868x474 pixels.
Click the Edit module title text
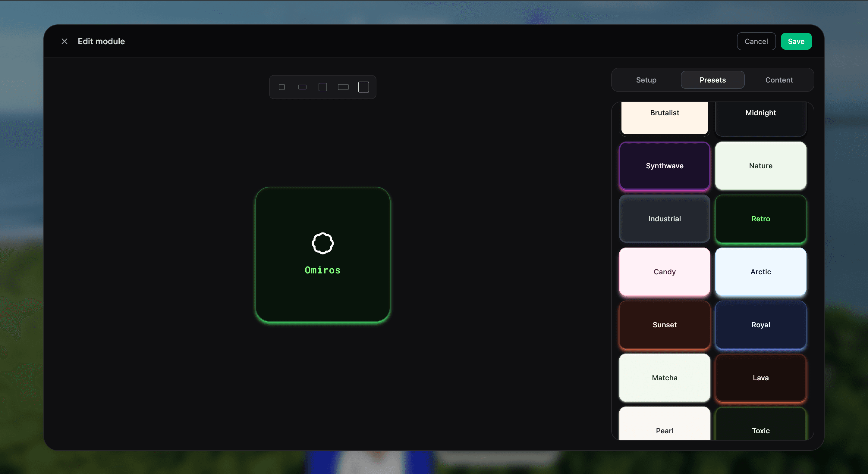(x=101, y=41)
